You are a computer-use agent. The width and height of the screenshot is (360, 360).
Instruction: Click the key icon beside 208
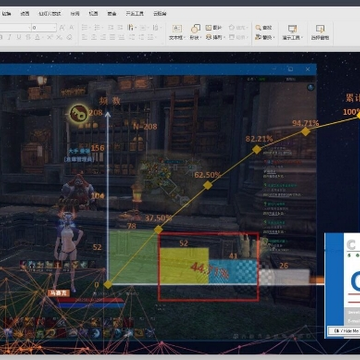79,113
